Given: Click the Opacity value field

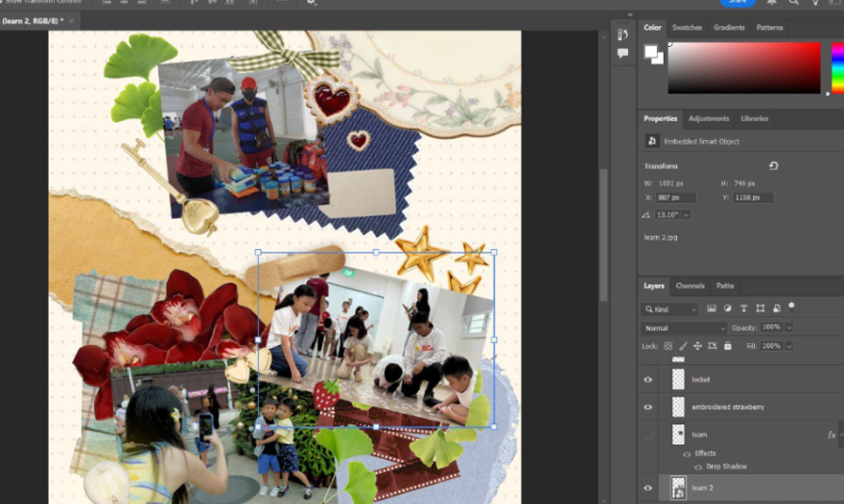Looking at the screenshot, I should coord(771,327).
